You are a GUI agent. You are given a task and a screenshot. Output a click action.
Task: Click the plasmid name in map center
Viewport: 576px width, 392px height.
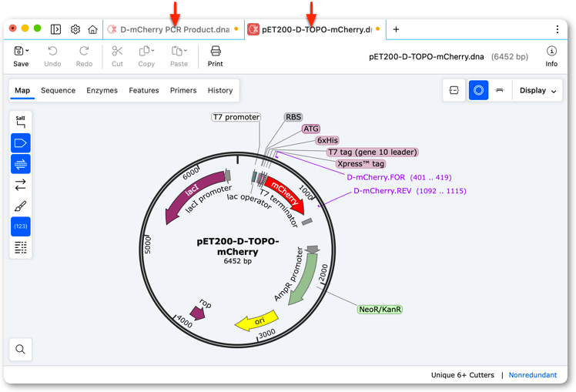238,246
